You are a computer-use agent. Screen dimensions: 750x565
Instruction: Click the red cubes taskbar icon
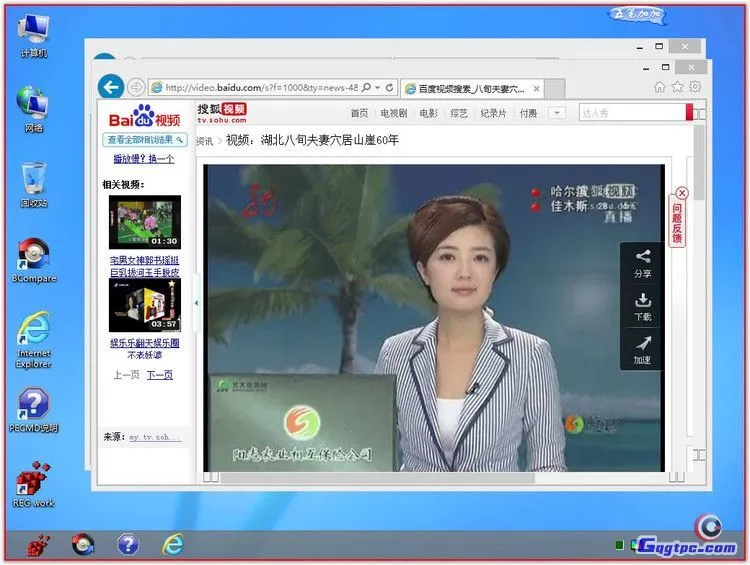click(x=39, y=545)
